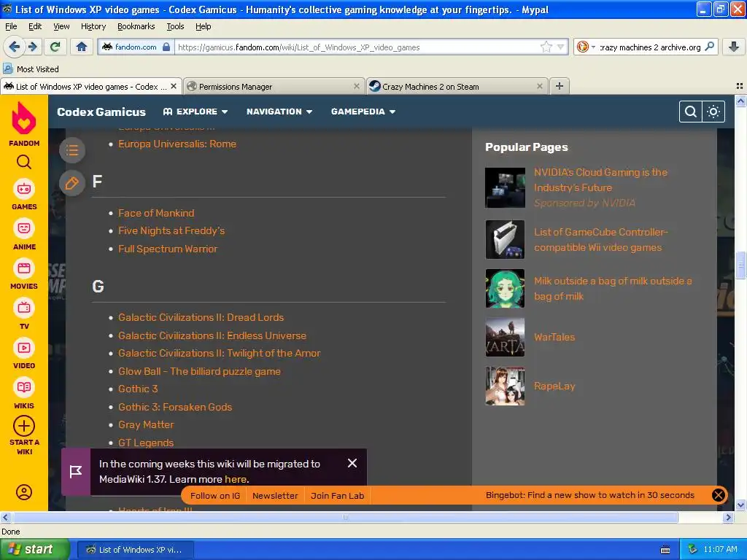Go forward with the Forward arrow
This screenshot has width=747, height=560.
pyautogui.click(x=32, y=47)
